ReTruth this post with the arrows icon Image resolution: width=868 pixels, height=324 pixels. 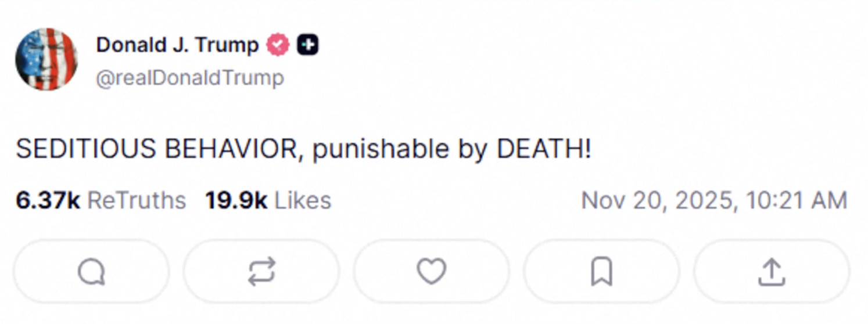(x=261, y=272)
